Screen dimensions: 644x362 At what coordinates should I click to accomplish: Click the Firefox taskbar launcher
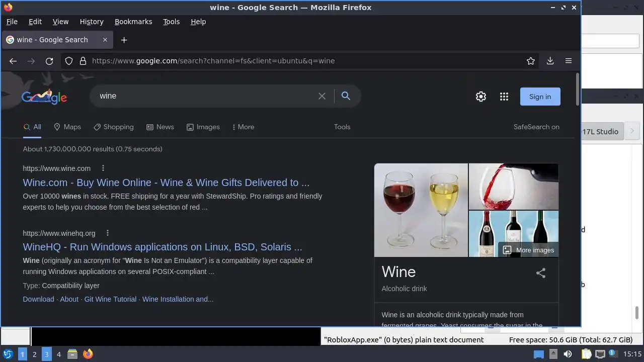(x=88, y=354)
